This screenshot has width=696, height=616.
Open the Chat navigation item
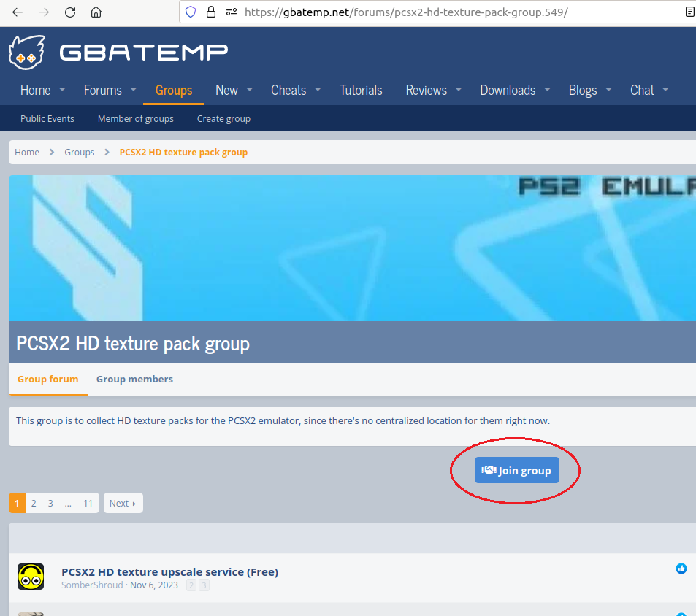(x=642, y=90)
